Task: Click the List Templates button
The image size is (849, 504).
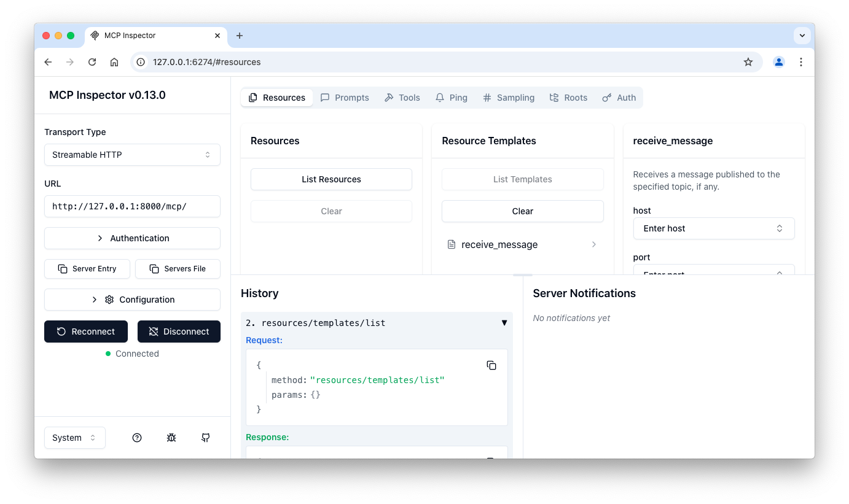Action: click(523, 179)
